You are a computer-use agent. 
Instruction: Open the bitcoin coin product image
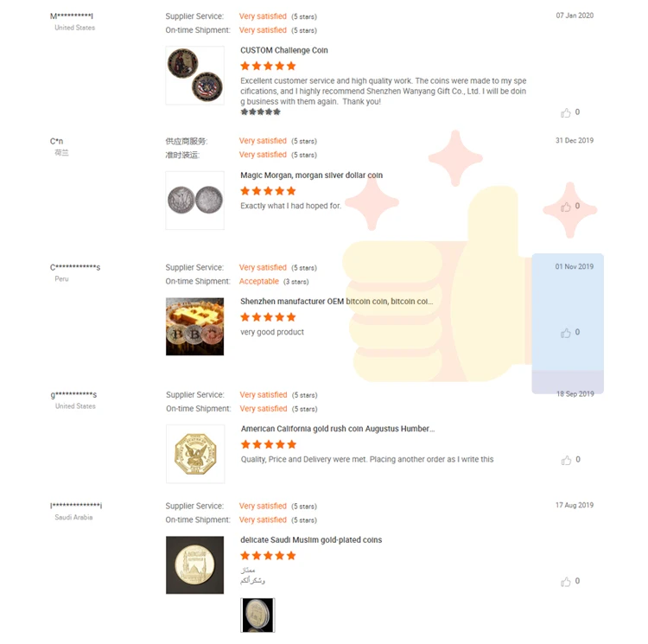(x=194, y=327)
